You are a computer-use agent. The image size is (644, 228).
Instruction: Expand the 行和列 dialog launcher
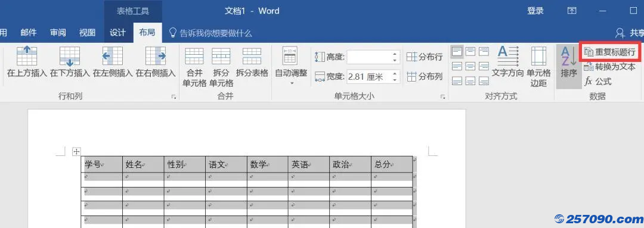click(x=174, y=97)
